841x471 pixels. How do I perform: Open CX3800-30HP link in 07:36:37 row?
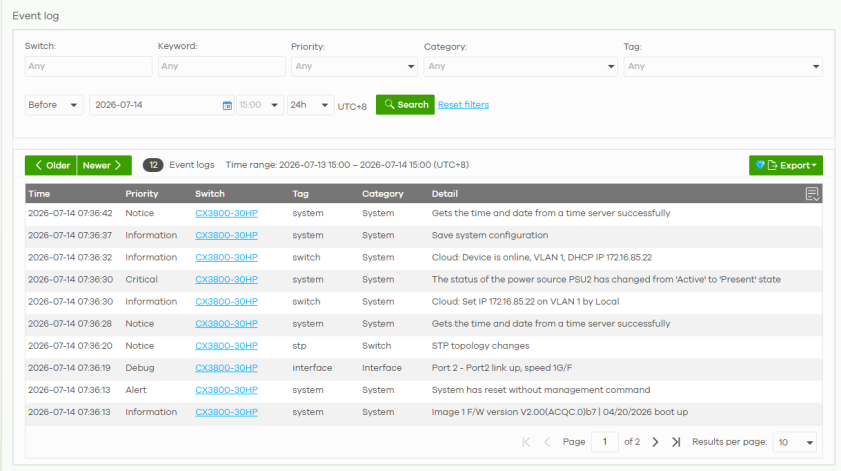(226, 235)
